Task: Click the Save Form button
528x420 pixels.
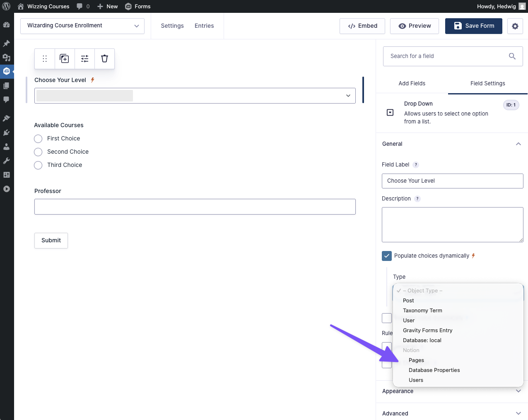Action: click(x=473, y=26)
